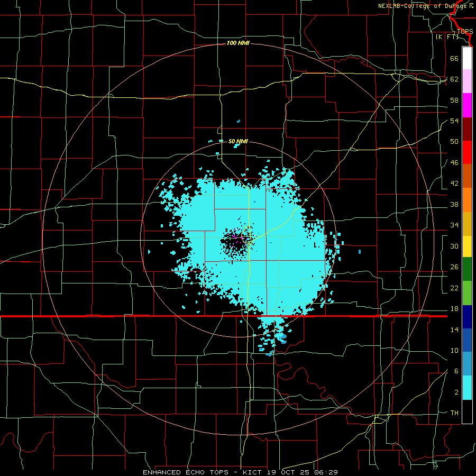Click the "50 NMI" range ring label
Viewport: 476px width, 476px height.
pos(238,141)
